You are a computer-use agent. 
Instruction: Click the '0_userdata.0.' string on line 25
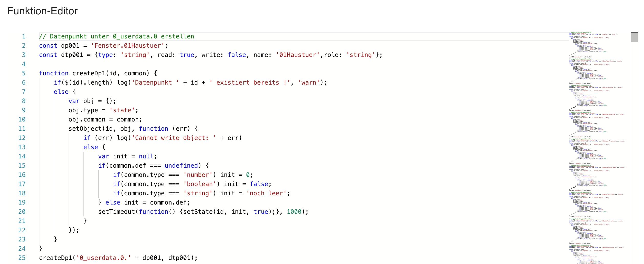pyautogui.click(x=104, y=258)
